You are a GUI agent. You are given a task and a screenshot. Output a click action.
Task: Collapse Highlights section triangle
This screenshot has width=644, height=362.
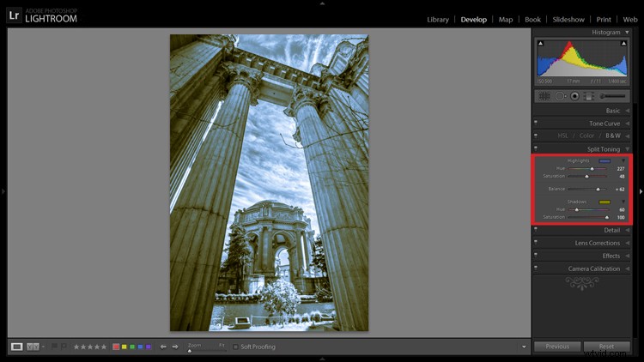tap(623, 161)
